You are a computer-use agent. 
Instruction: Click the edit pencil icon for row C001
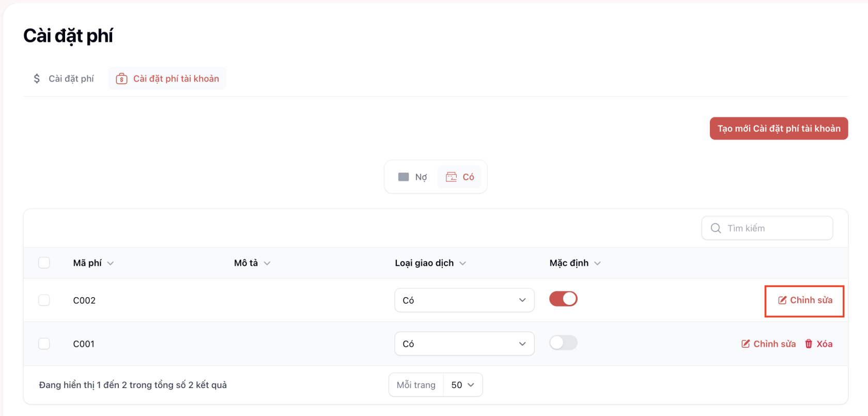click(x=746, y=344)
